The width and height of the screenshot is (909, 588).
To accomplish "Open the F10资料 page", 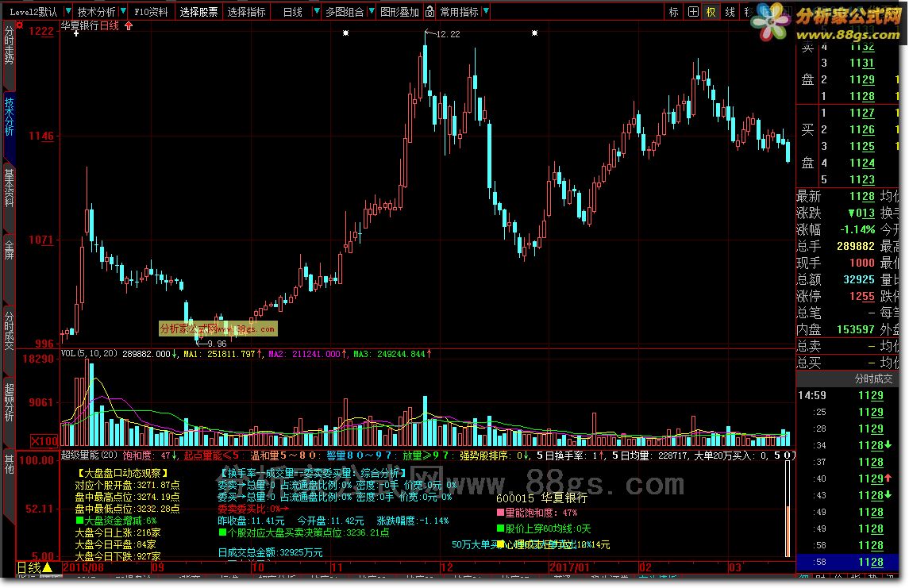I will tap(151, 12).
